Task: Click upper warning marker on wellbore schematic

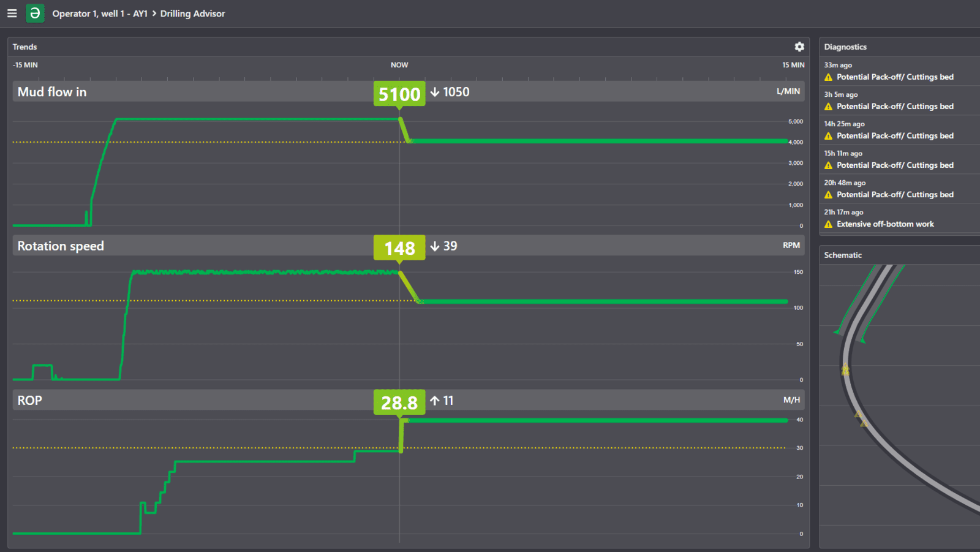Action: click(x=845, y=370)
